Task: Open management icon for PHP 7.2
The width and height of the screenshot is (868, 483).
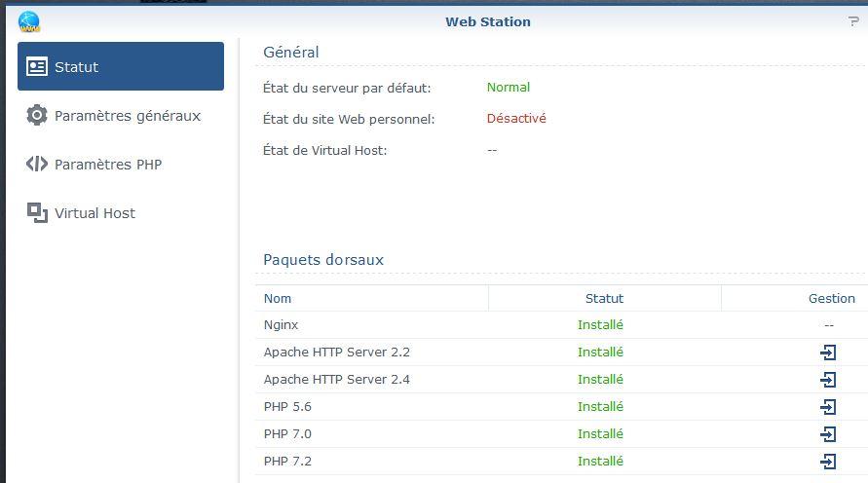Action: (828, 462)
